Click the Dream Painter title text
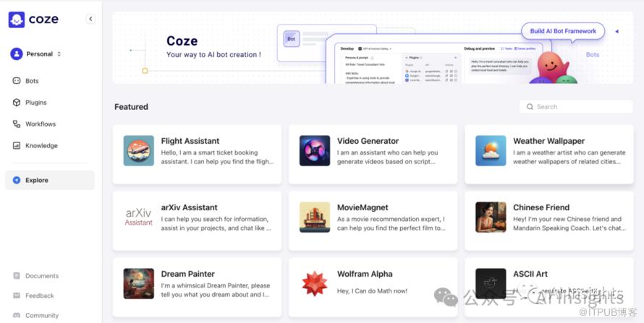Image resolution: width=644 pixels, height=323 pixels. click(x=187, y=274)
